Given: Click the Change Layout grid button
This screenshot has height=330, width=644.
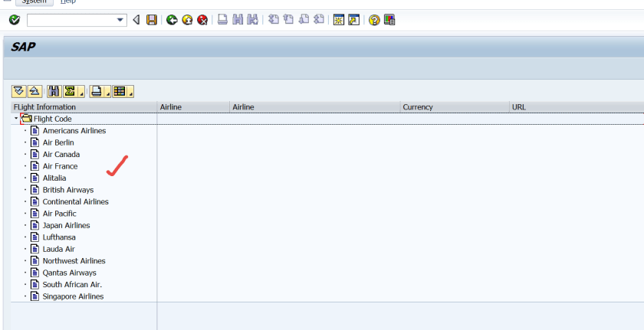Looking at the screenshot, I should click(119, 91).
